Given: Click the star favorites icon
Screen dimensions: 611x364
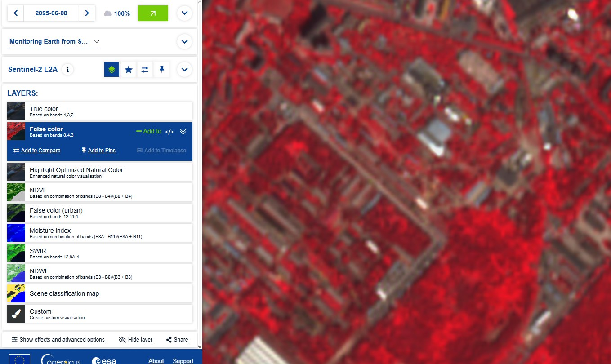Looking at the screenshot, I should click(x=129, y=70).
